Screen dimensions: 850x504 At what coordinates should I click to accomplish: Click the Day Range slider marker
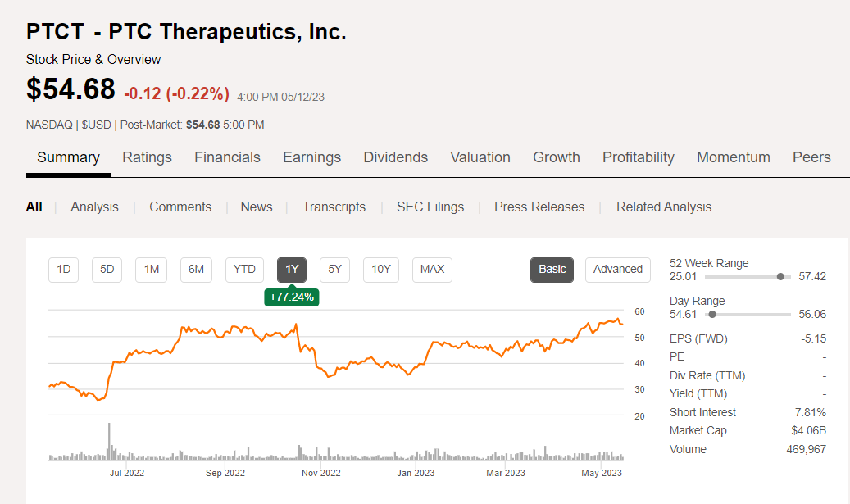[x=711, y=314]
